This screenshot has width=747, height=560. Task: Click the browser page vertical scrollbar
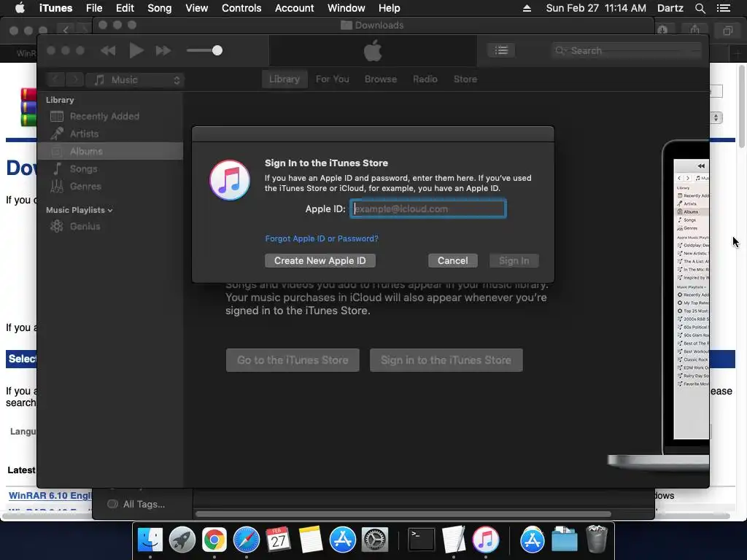tap(741, 107)
